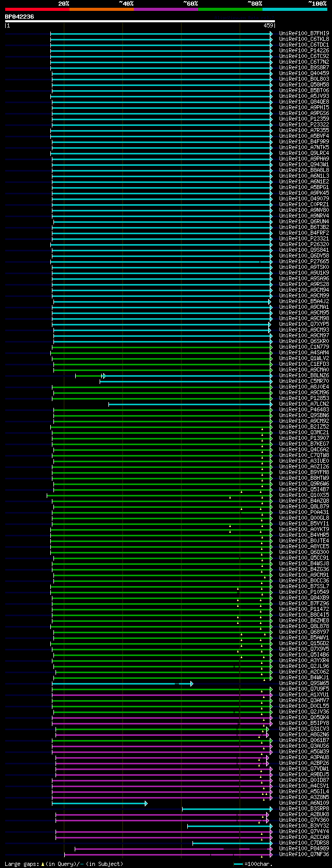Screen dimensions: 332x868
Task: Open hit UniRef100_B7FHI9
Action: click(x=304, y=33)
